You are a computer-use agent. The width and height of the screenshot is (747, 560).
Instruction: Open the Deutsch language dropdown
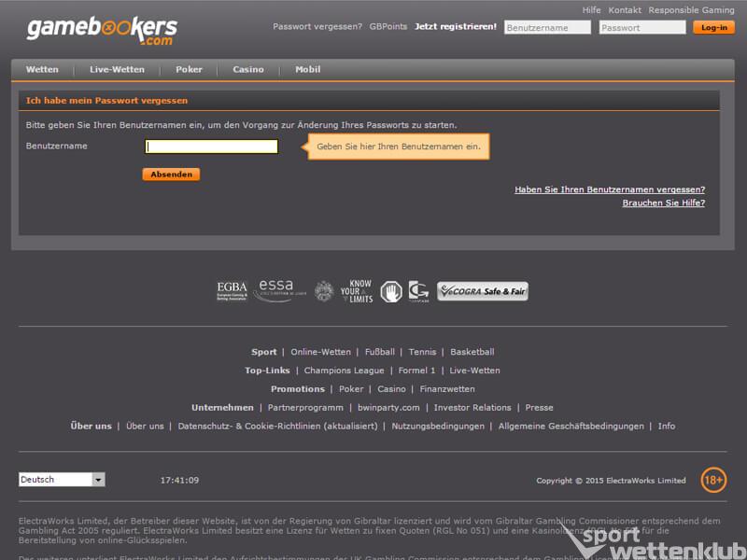coord(62,480)
